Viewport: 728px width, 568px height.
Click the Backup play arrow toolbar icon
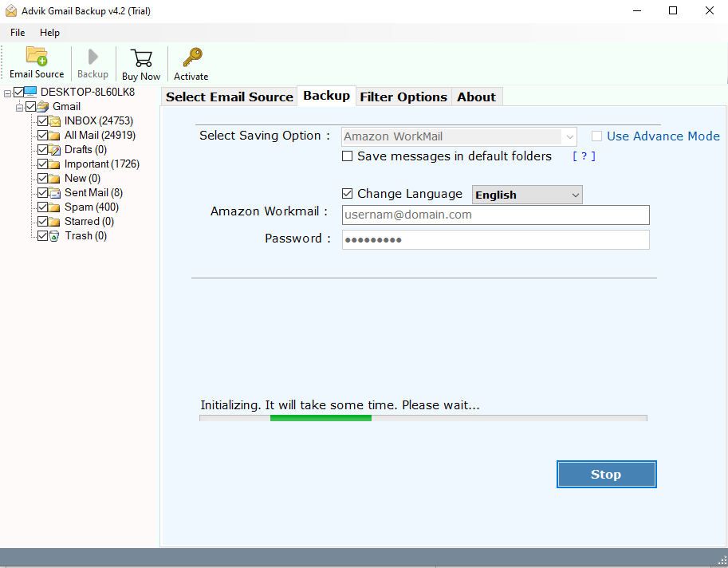(92, 57)
